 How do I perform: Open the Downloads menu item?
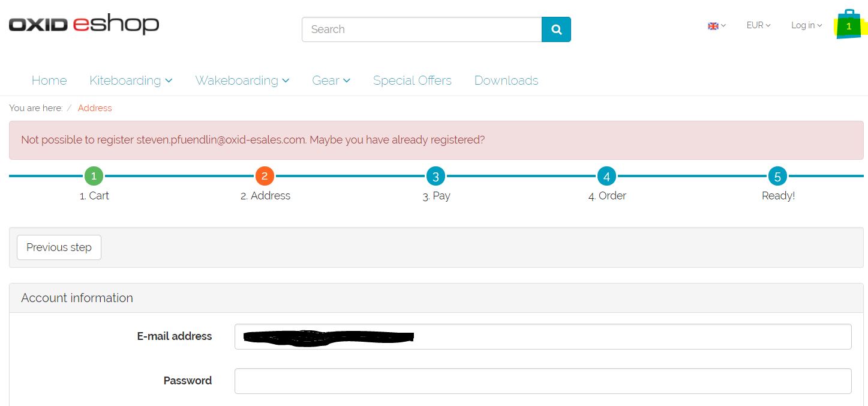[x=506, y=80]
